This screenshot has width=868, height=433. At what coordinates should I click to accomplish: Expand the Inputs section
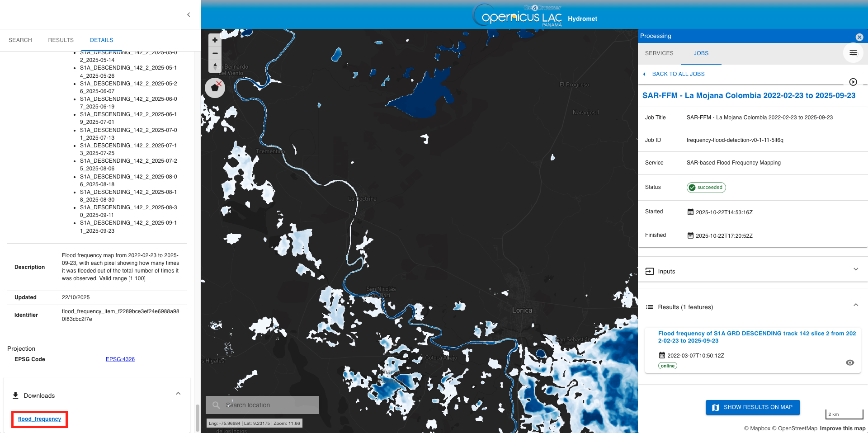(x=855, y=269)
